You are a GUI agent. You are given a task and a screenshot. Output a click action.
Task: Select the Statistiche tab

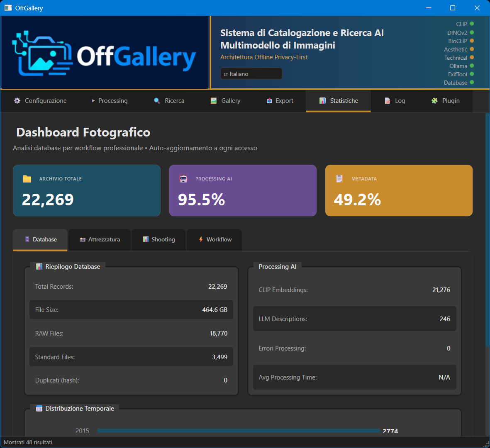click(x=338, y=101)
